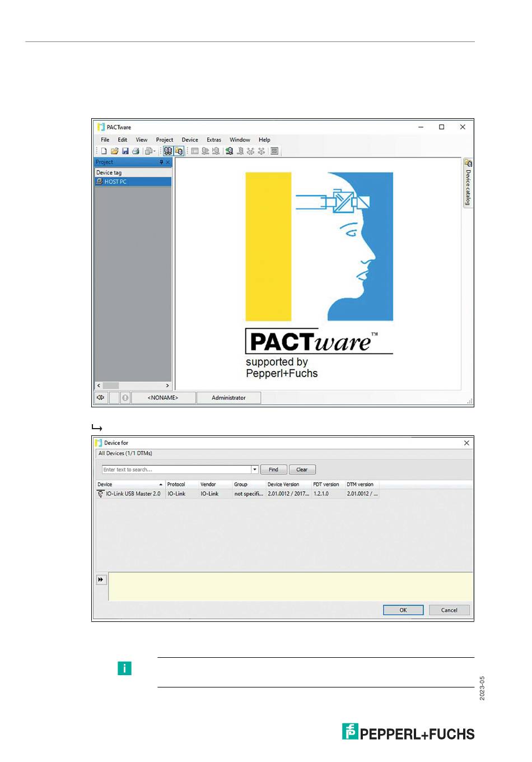
Task: Click the Protocol column header
Action: (x=181, y=485)
